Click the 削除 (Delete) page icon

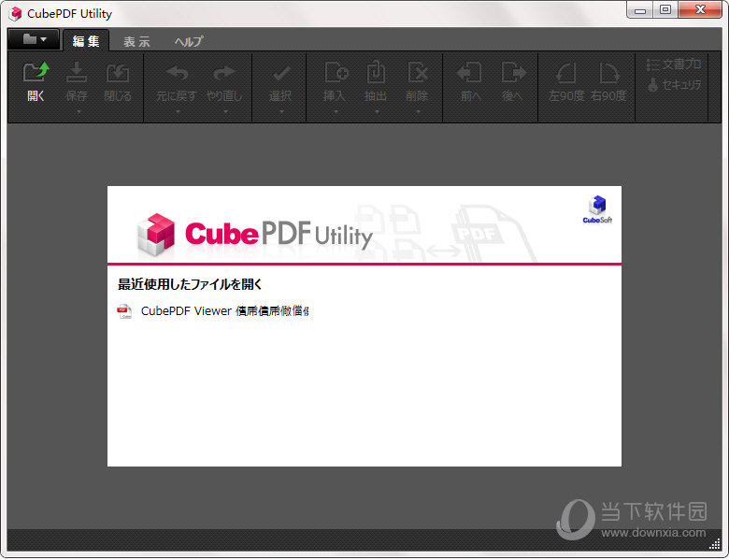point(417,72)
